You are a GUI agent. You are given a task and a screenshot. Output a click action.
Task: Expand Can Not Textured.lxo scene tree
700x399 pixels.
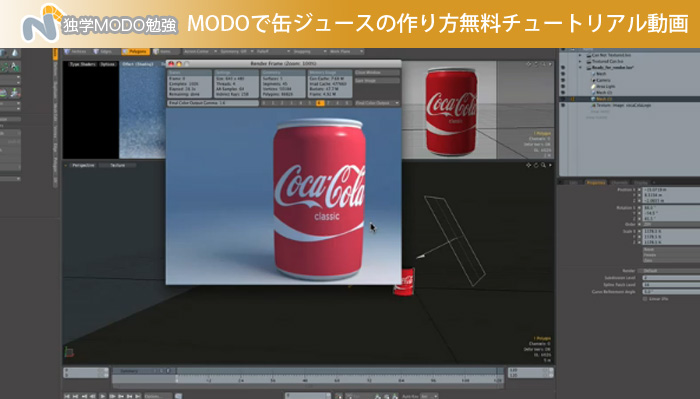[580, 55]
